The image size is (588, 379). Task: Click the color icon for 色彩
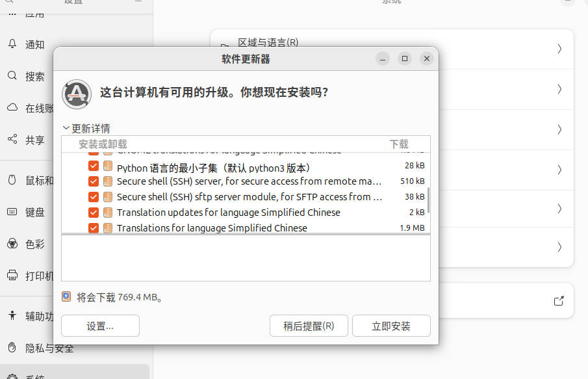pos(12,244)
